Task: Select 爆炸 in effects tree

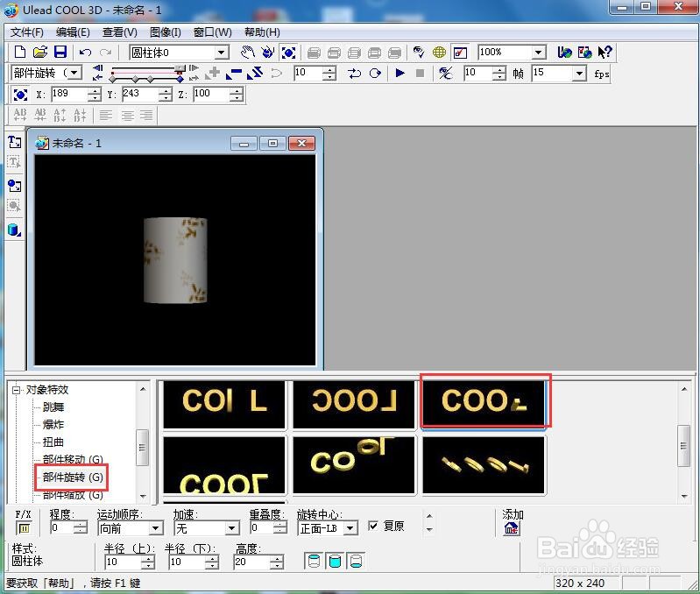Action: (53, 424)
